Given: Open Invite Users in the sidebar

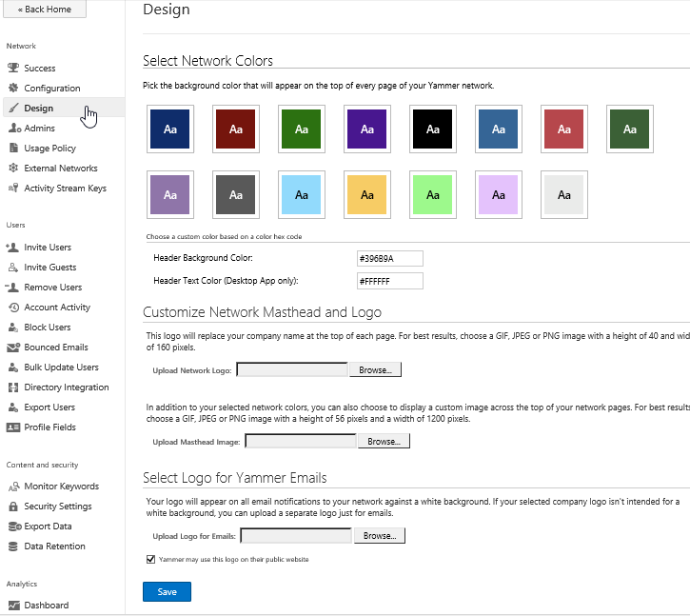Looking at the screenshot, I should [48, 248].
